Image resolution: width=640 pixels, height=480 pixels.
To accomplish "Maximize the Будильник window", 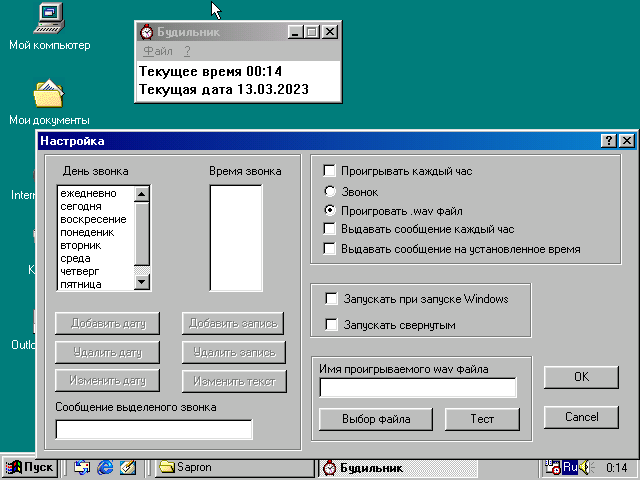I will (312, 32).
